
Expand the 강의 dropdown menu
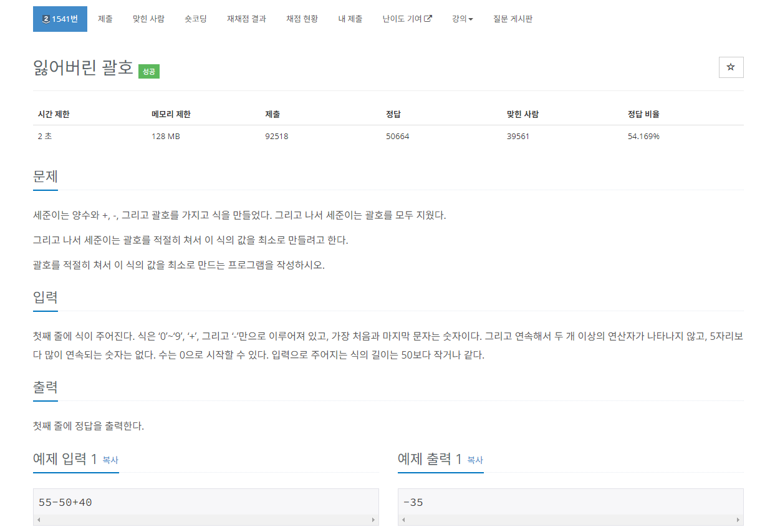pos(463,19)
